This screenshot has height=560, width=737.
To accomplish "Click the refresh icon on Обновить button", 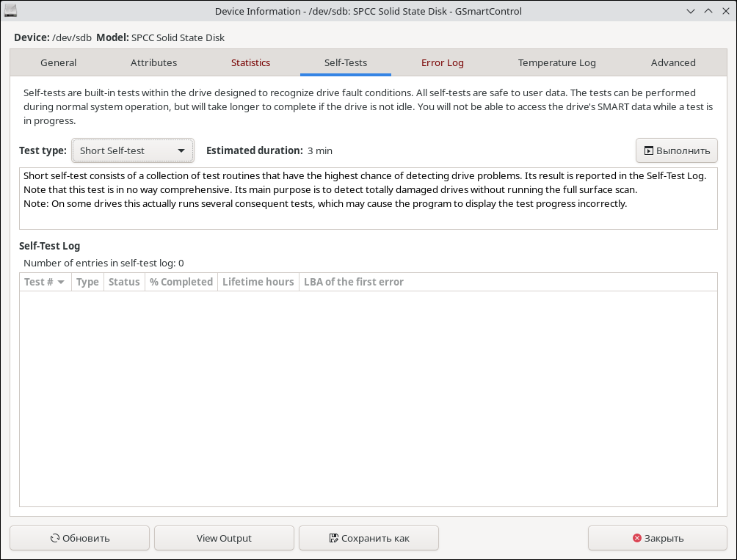I will pos(55,538).
